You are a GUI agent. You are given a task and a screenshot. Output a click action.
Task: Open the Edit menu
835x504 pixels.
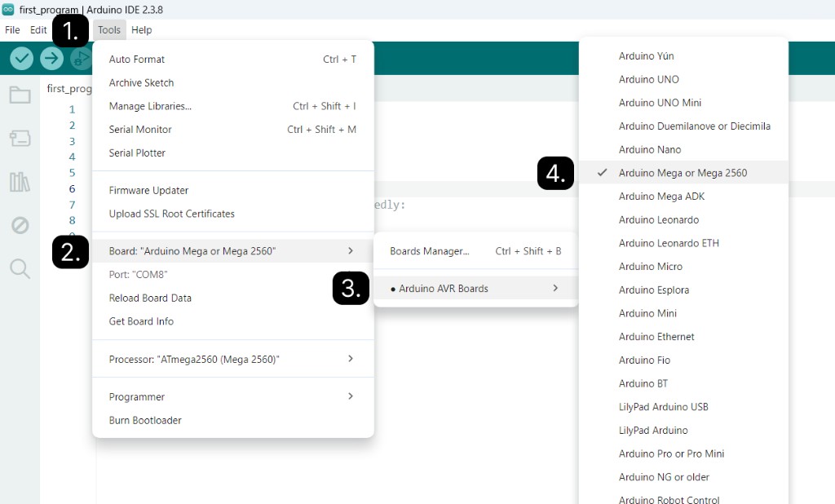pos(38,30)
